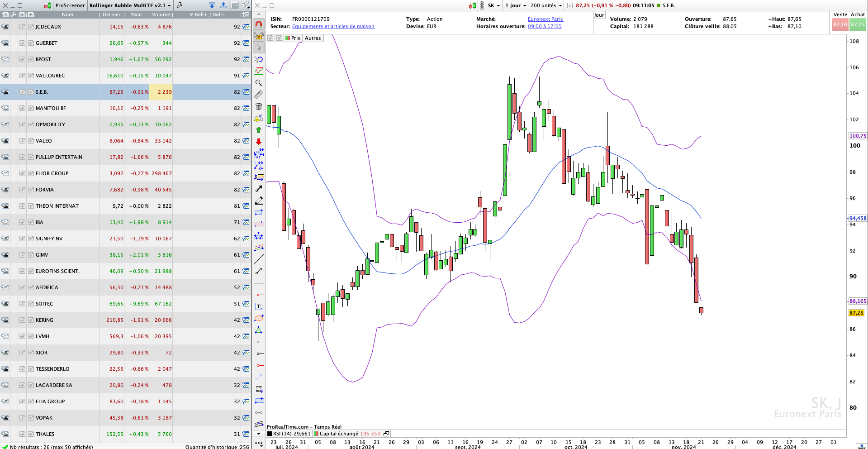This screenshot has width=868, height=449.
Task: Select the abc wave labeling tool
Action: tap(259, 165)
